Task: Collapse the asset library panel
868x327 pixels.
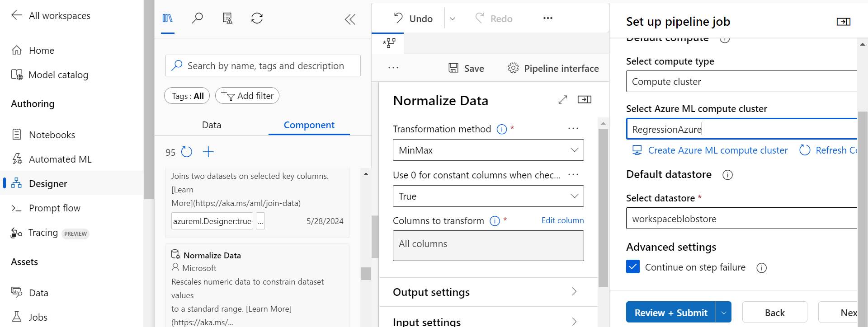Action: point(350,19)
